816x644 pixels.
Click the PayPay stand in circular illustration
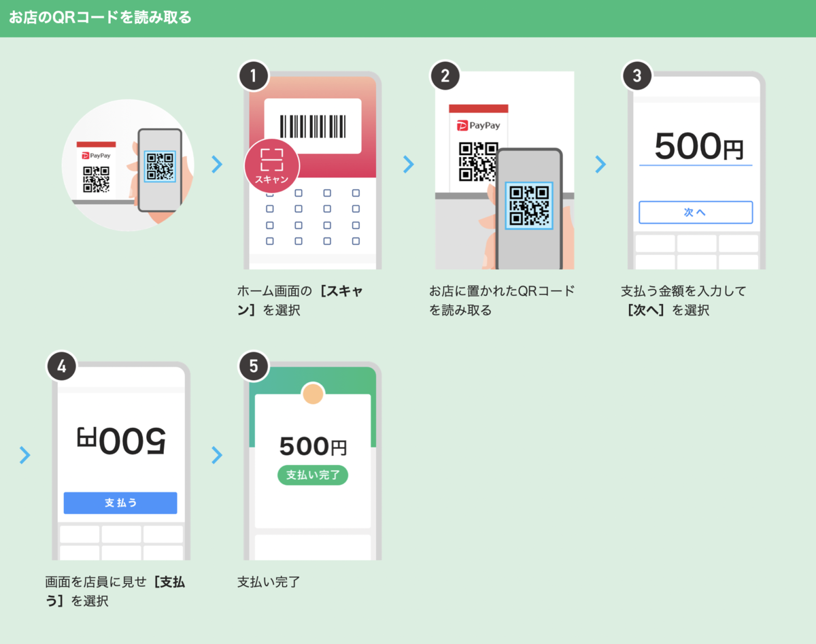pyautogui.click(x=96, y=170)
